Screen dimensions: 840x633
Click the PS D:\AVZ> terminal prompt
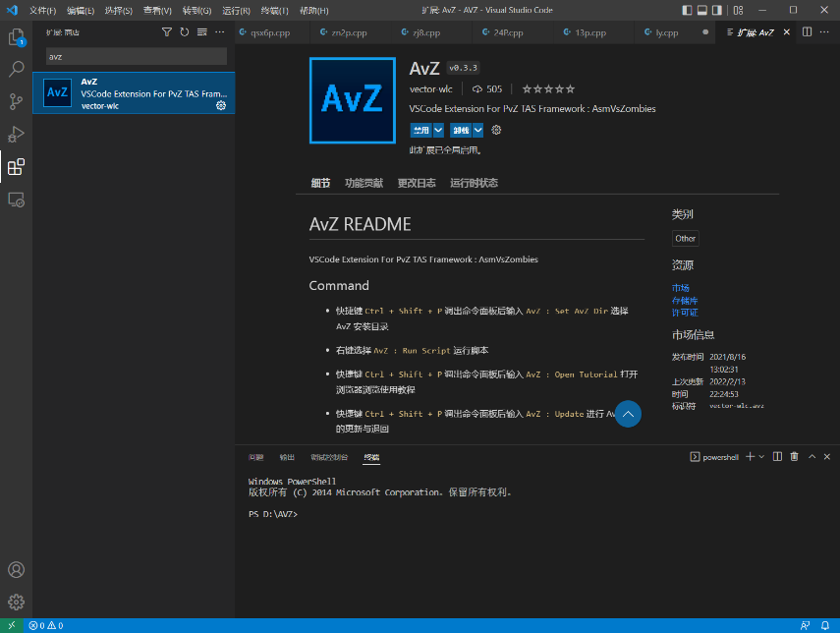click(273, 514)
